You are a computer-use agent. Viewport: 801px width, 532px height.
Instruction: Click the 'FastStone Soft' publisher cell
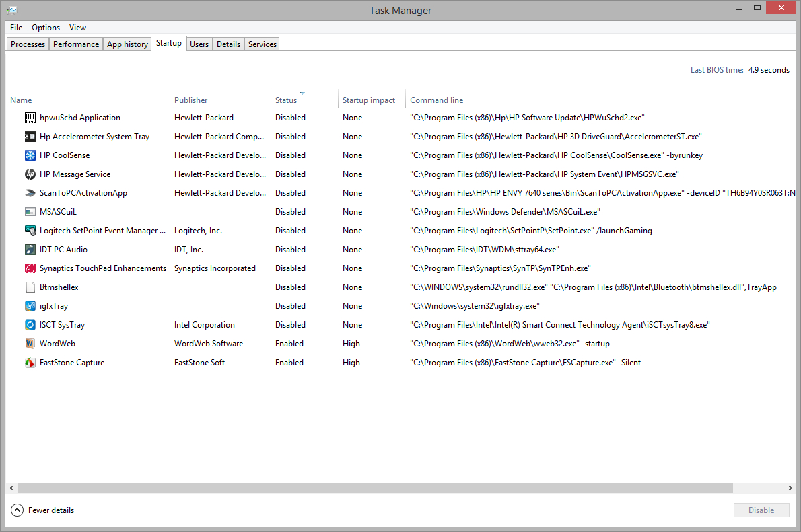point(199,363)
